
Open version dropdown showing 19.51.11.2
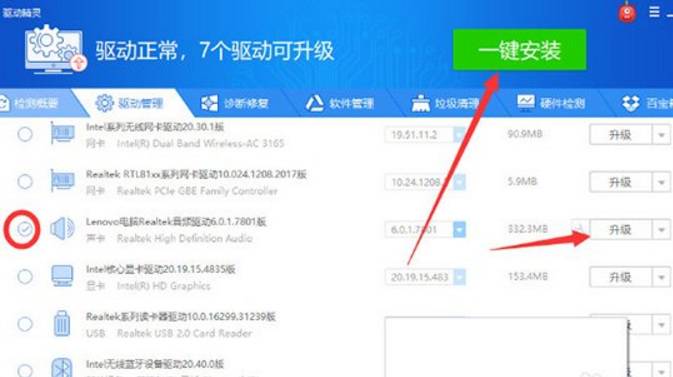459,135
